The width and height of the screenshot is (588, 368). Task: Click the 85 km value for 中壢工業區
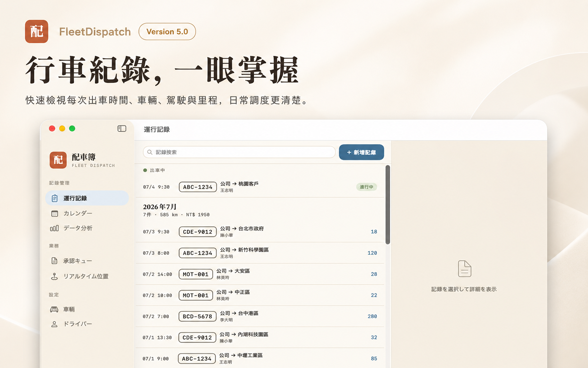coord(374,359)
